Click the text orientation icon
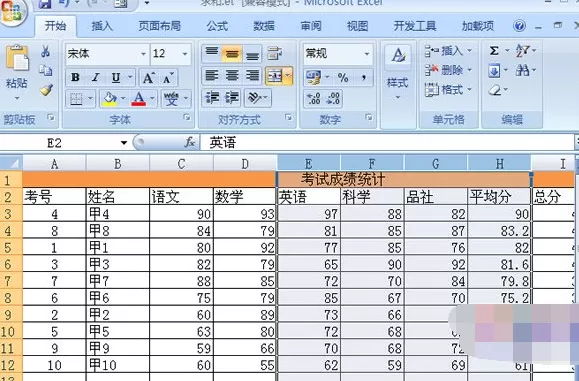Viewport: 579px width, 381px height. click(x=255, y=98)
